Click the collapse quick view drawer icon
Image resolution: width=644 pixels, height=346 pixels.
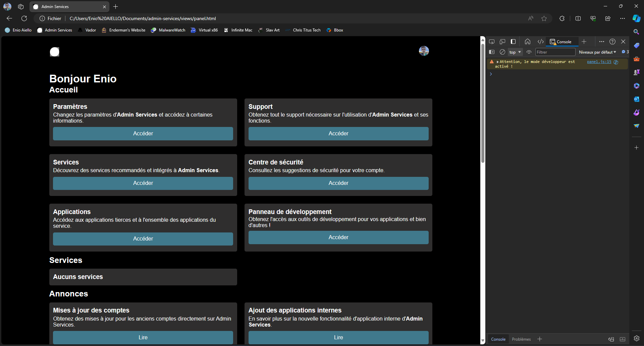[623, 339]
